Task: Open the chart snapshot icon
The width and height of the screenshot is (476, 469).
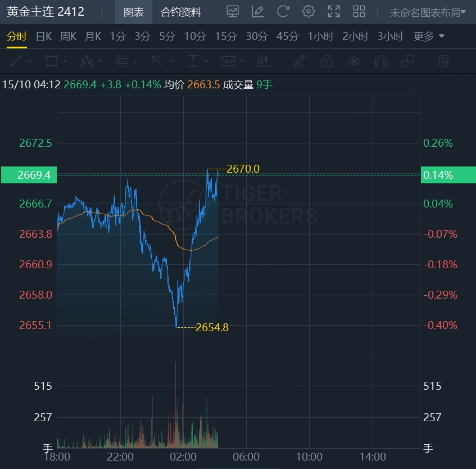Action: pos(233,12)
